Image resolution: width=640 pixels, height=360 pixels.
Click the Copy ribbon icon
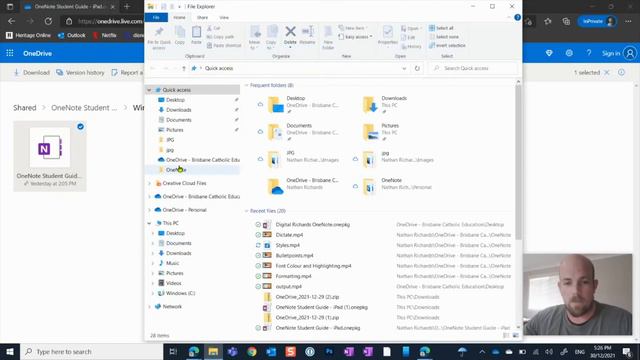(180, 35)
